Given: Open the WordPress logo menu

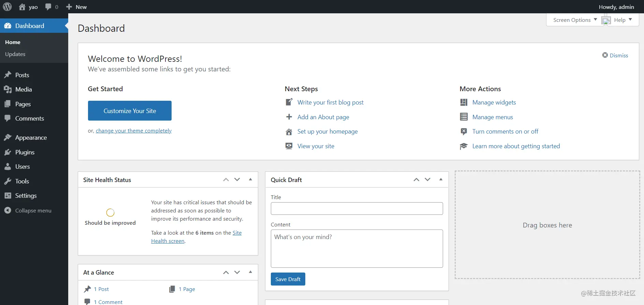Looking at the screenshot, I should (7, 7).
